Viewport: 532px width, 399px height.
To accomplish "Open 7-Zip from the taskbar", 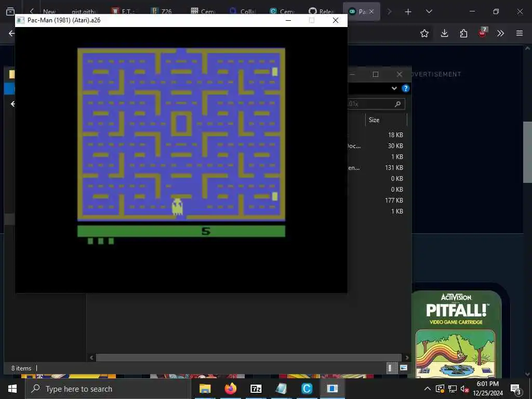I will point(256,389).
